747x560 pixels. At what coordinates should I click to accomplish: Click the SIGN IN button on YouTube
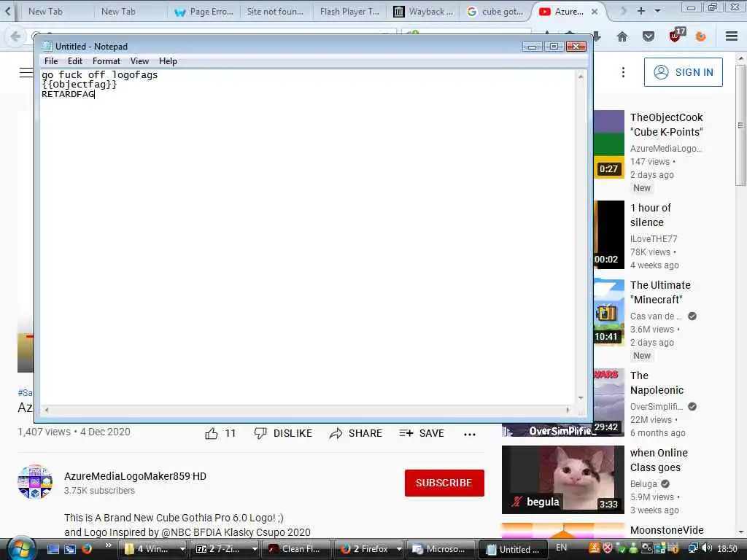[683, 72]
